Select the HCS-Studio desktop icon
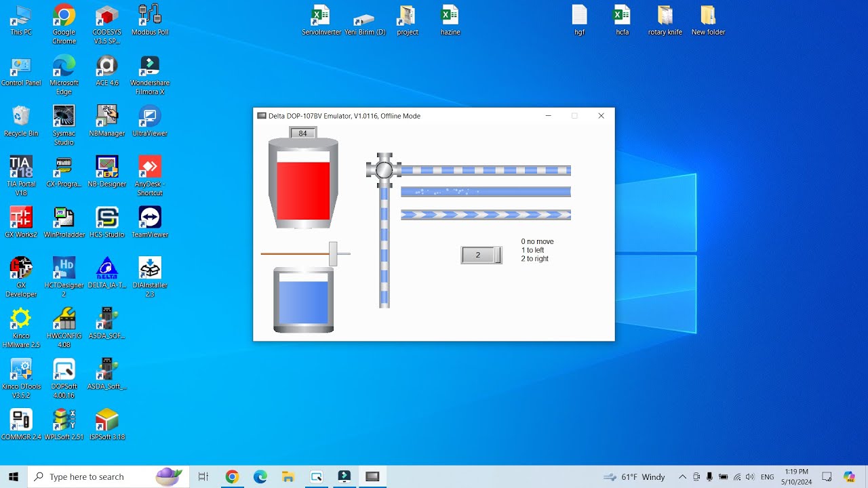The image size is (868, 488). [x=106, y=222]
